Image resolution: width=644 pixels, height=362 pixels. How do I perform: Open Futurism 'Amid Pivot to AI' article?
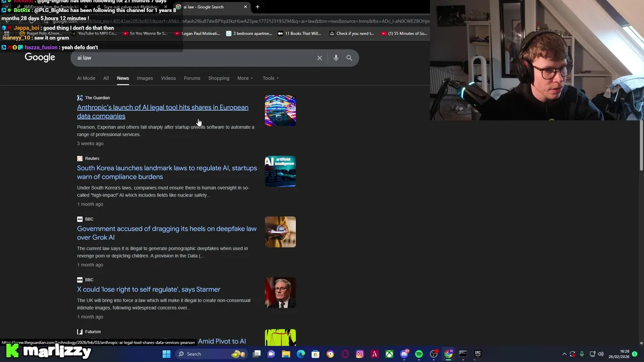[222, 341]
